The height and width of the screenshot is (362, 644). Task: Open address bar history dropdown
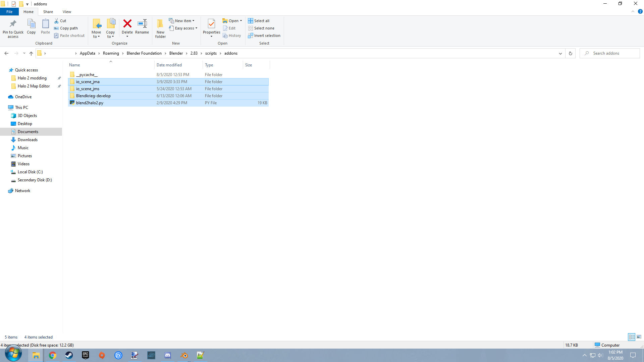pyautogui.click(x=560, y=53)
